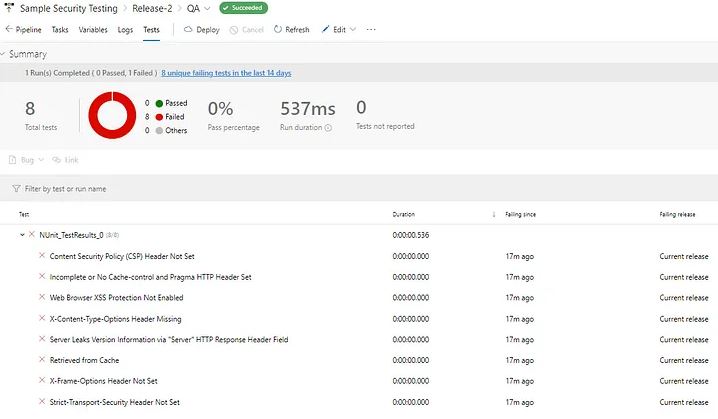718x419 pixels.
Task: Open 8 unique failing tests link
Action: 226,73
